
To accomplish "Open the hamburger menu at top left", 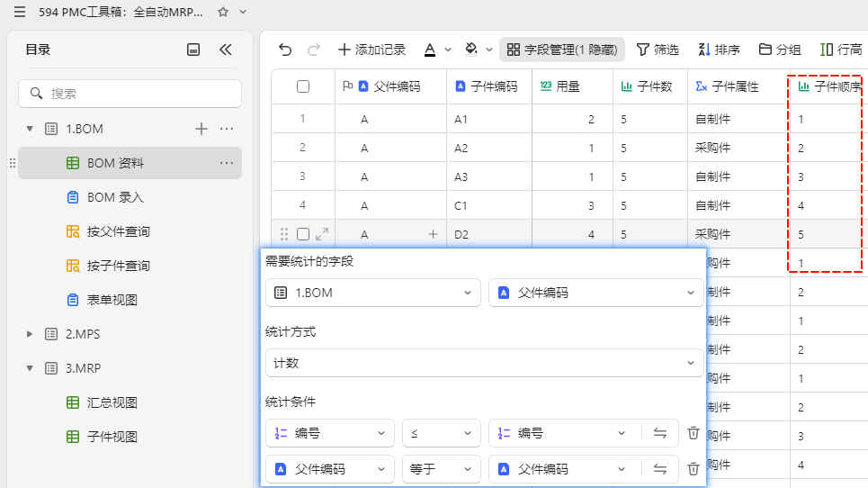I will (x=20, y=12).
